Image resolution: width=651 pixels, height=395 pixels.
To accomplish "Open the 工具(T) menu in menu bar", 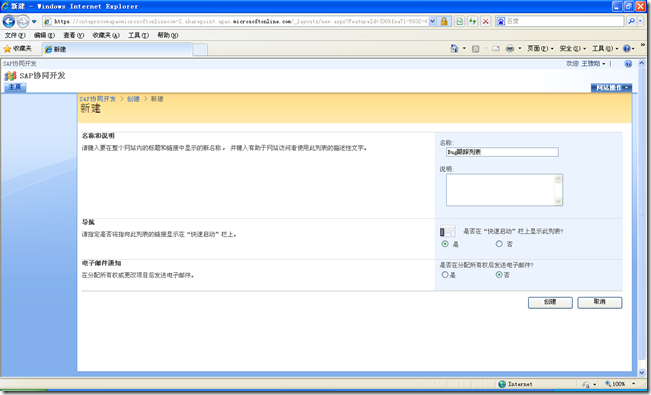I will pos(138,35).
